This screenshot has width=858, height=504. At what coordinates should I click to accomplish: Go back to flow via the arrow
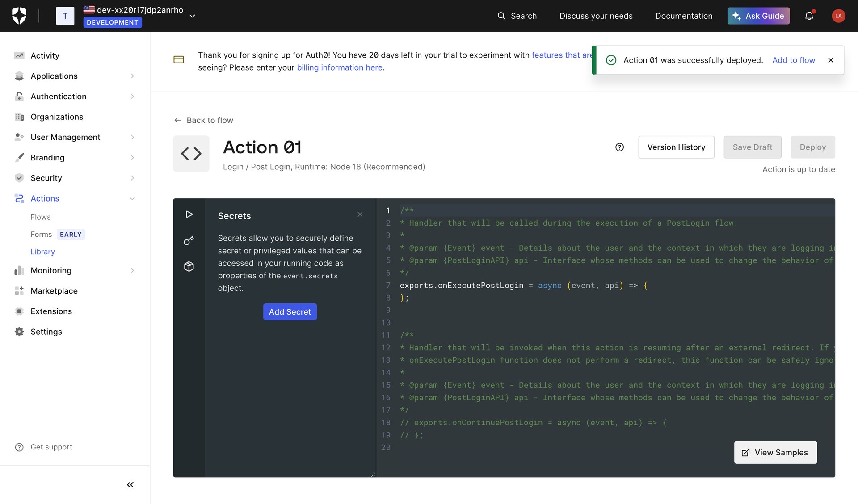click(178, 120)
